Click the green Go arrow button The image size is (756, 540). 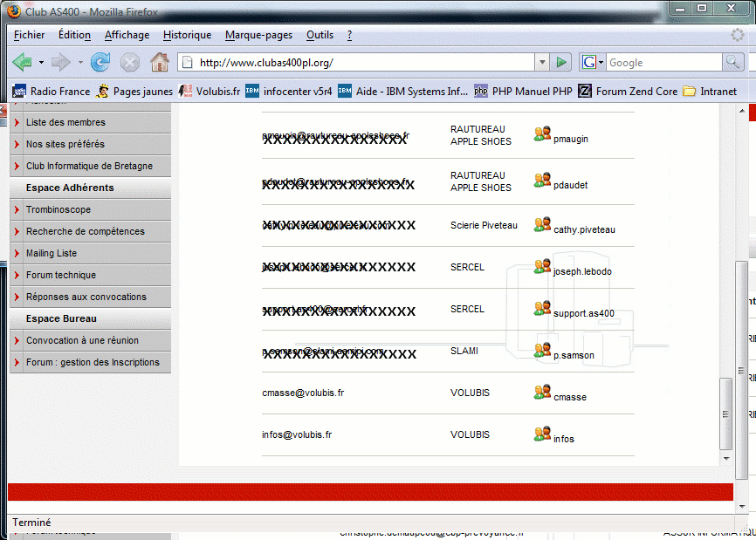coord(560,62)
